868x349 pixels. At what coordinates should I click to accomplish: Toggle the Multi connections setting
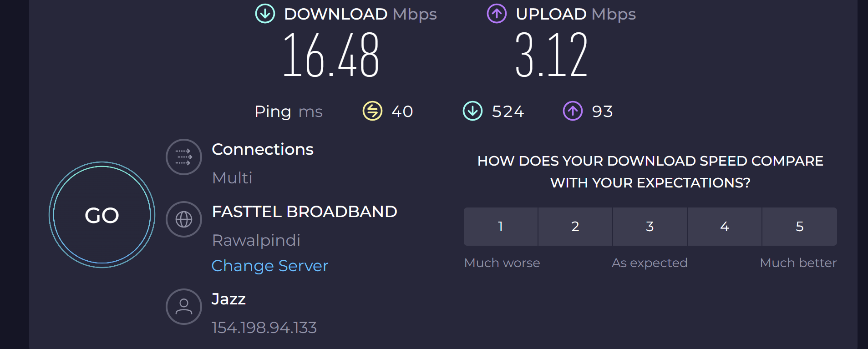click(x=232, y=178)
